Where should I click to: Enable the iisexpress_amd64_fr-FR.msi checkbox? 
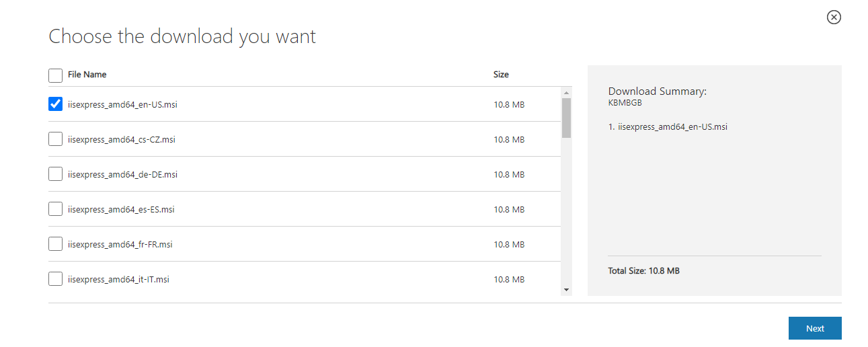pyautogui.click(x=56, y=244)
